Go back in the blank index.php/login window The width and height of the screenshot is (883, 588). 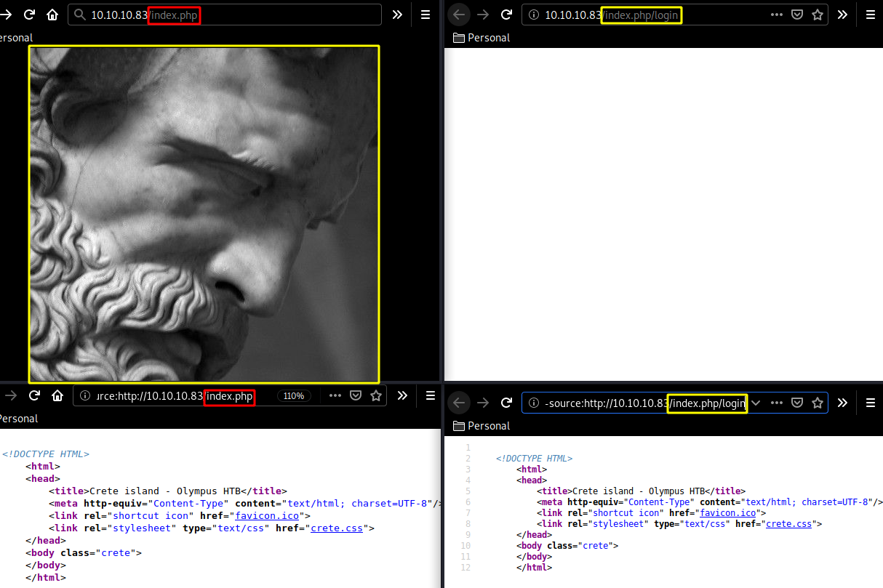[459, 15]
